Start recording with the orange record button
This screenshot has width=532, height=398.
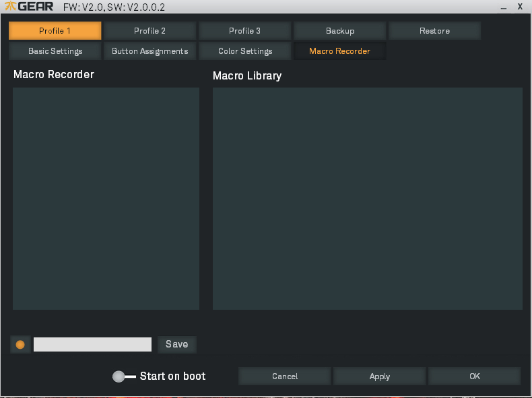point(20,345)
